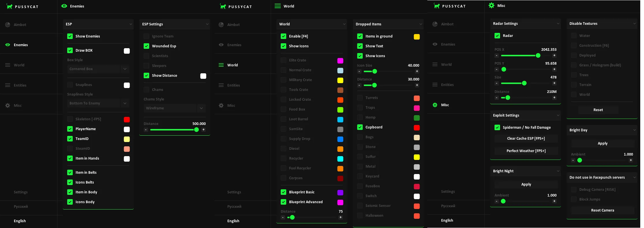Image resolution: width=644 pixels, height=228 pixels.
Task: Toggle the Spiderman / No Fall Damage checkbox
Action: [497, 128]
